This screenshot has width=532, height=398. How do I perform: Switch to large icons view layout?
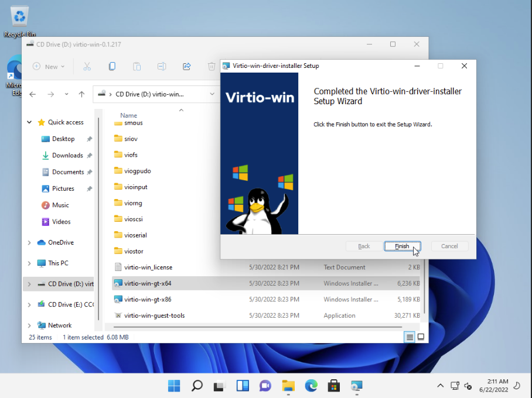pos(421,337)
